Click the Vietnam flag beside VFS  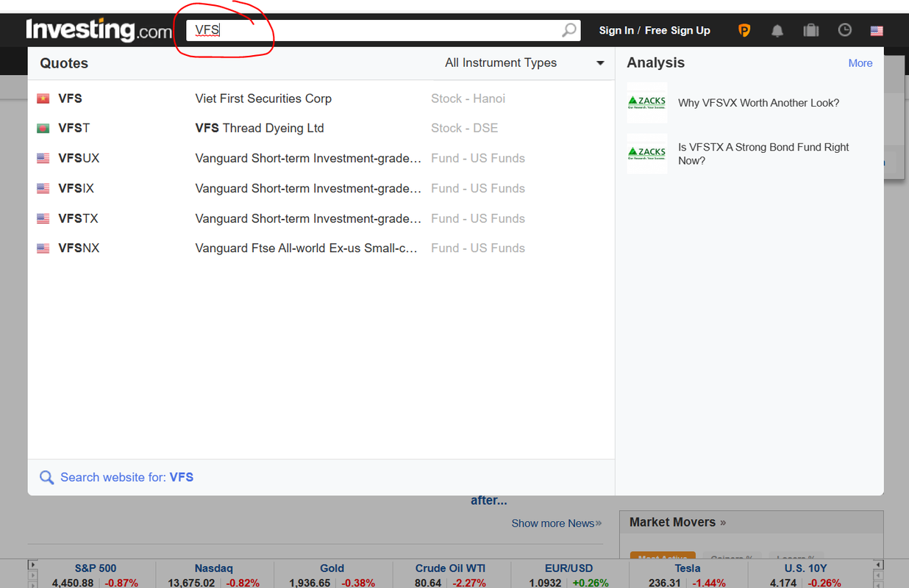[x=43, y=98]
